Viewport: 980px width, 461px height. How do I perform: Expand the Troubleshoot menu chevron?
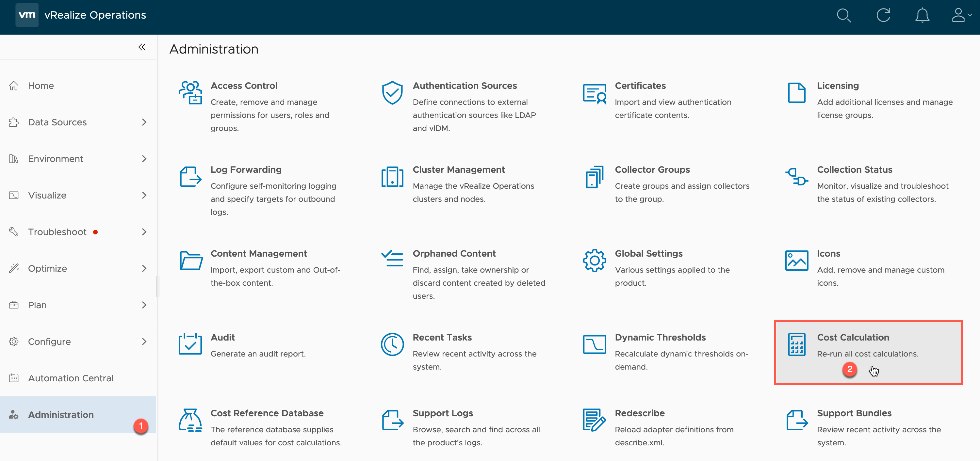click(x=144, y=231)
